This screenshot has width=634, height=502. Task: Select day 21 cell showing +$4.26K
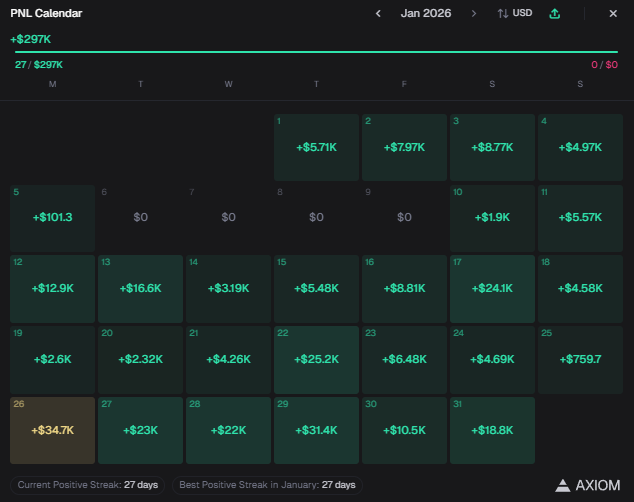(x=228, y=360)
